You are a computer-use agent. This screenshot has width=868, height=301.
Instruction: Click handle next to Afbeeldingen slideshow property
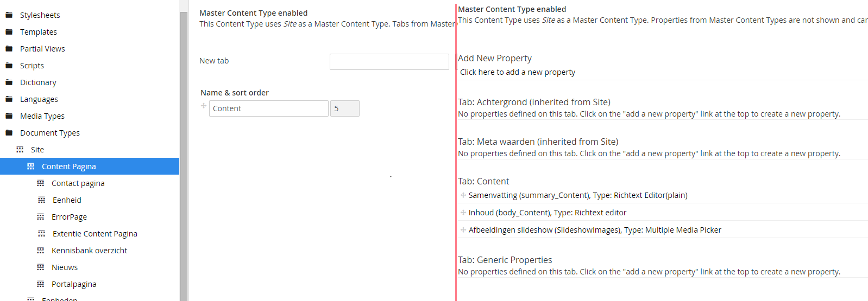(x=463, y=230)
